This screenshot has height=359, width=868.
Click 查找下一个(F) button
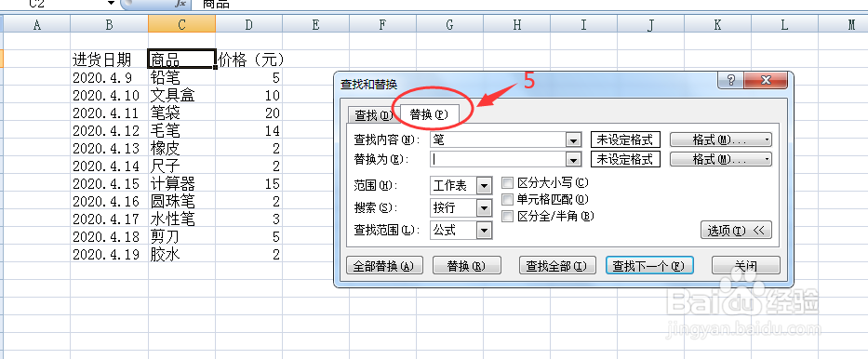[648, 265]
